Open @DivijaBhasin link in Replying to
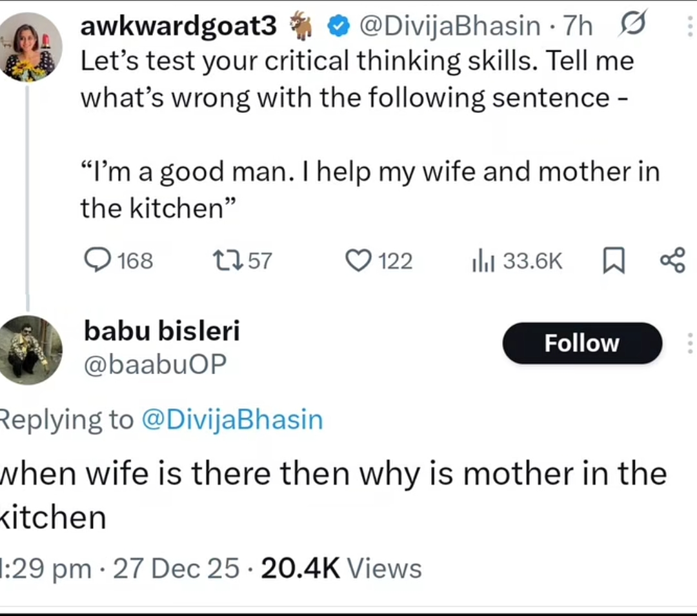The height and width of the screenshot is (616, 697). pos(231,419)
